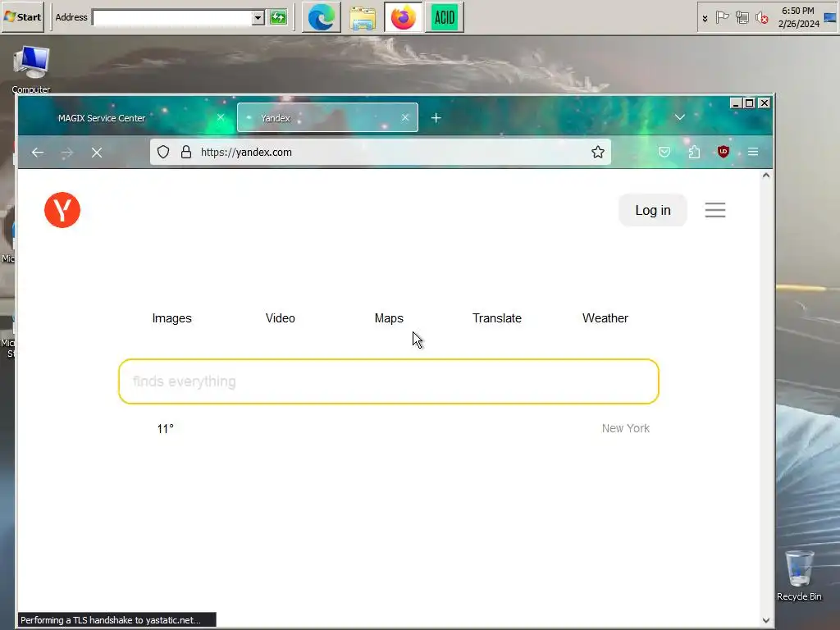Screen dimensions: 840x630
Task: Click the show desktop tray icon
Action: tap(830, 18)
